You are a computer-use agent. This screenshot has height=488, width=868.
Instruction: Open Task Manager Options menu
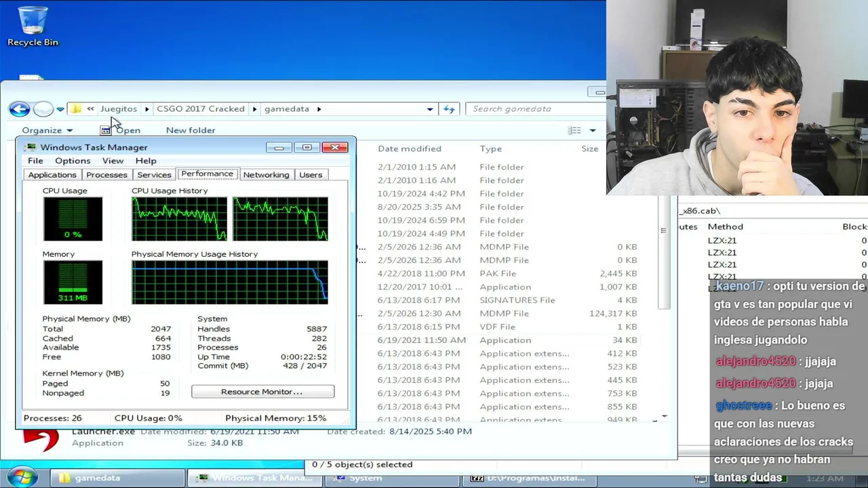73,161
